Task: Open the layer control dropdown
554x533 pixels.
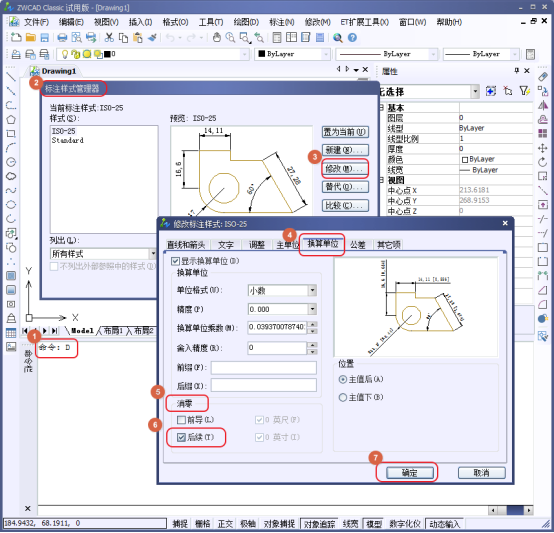Action: coord(244,54)
